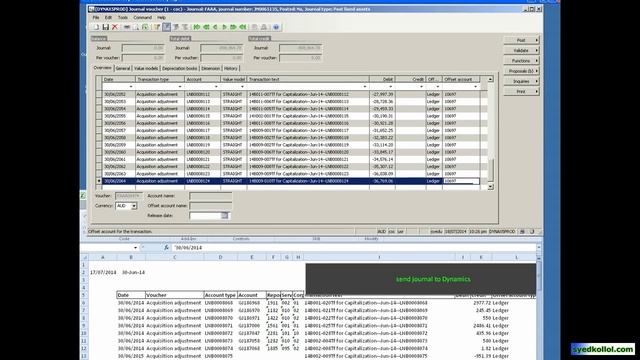The height and width of the screenshot is (360, 640).
Task: Go to first record green arrow
Action: (x=197, y=27)
